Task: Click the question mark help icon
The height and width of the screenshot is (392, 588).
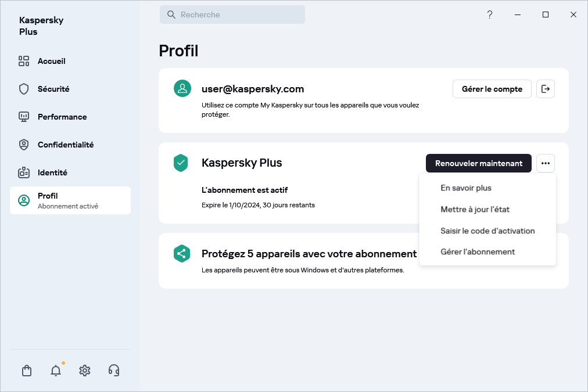Action: click(490, 15)
